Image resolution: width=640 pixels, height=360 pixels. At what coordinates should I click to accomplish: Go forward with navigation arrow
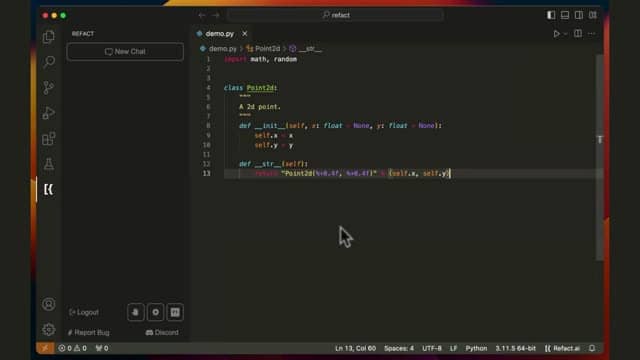point(216,15)
